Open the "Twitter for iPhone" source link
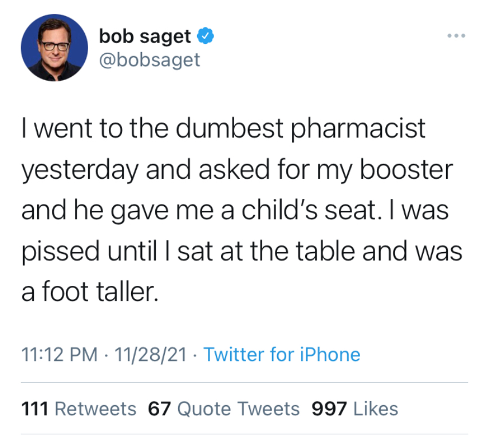Screen dimensions: 489x448 pos(282,355)
